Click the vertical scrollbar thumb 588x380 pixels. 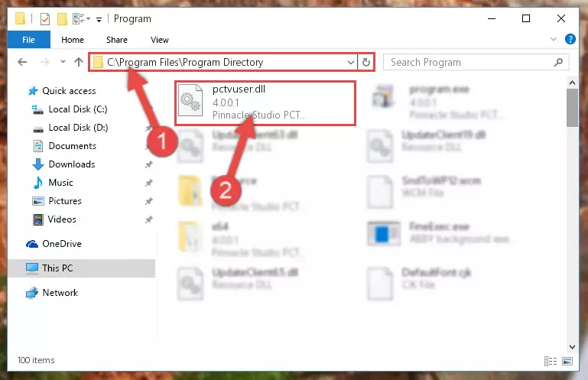click(572, 108)
